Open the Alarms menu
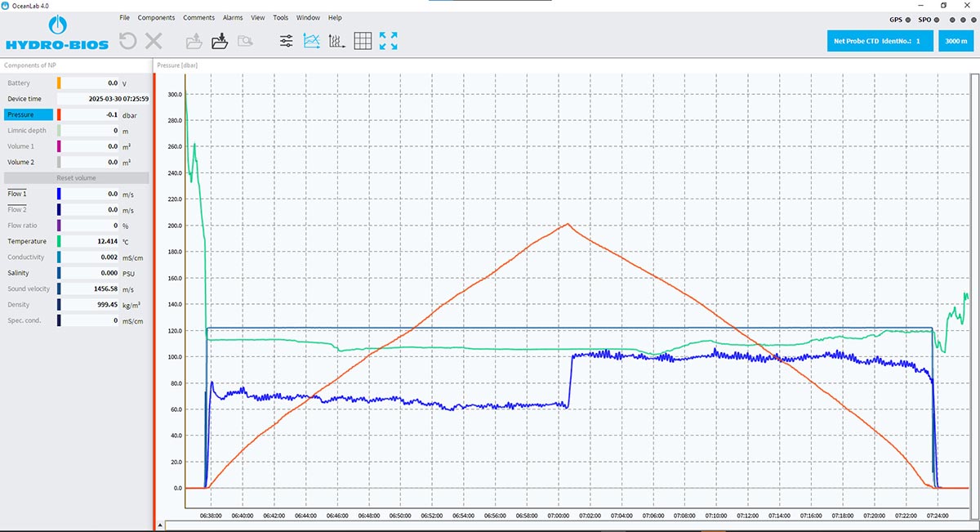The width and height of the screenshot is (980, 532). [233, 17]
